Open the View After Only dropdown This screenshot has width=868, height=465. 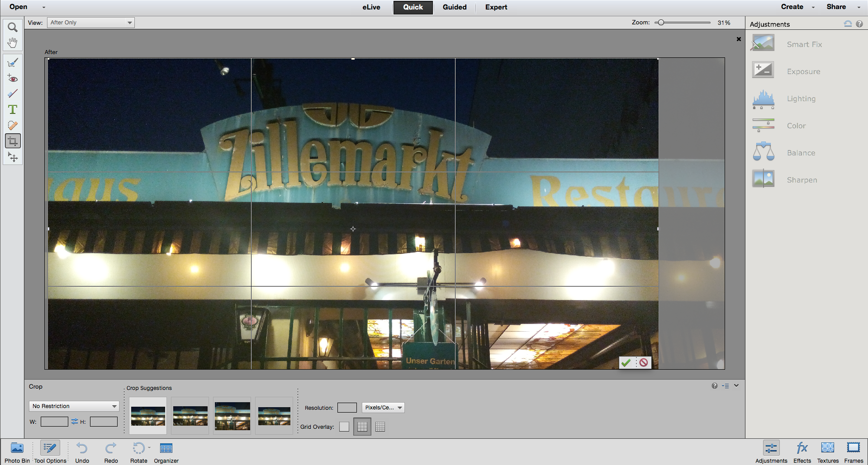click(91, 23)
